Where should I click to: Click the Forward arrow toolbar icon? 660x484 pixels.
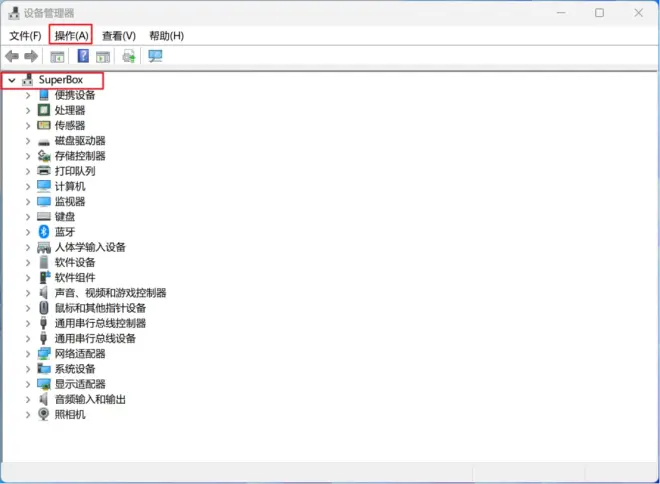(x=31, y=56)
